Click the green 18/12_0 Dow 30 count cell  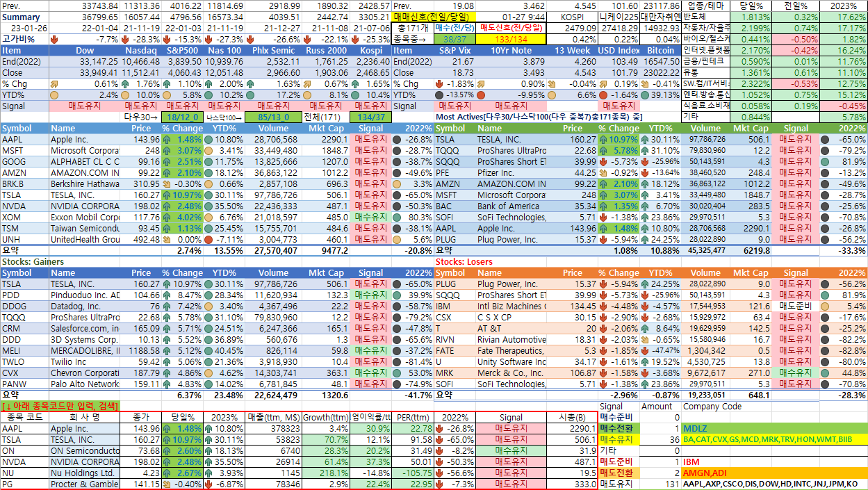183,117
